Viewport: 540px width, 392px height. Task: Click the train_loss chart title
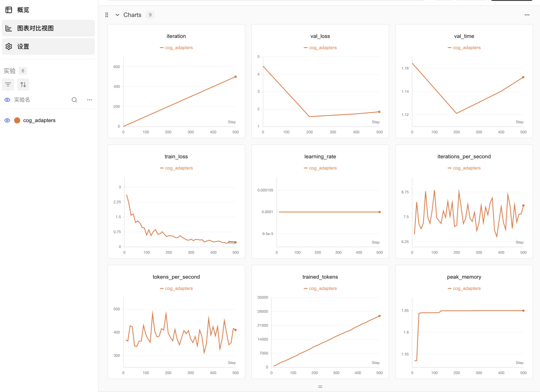176,156
